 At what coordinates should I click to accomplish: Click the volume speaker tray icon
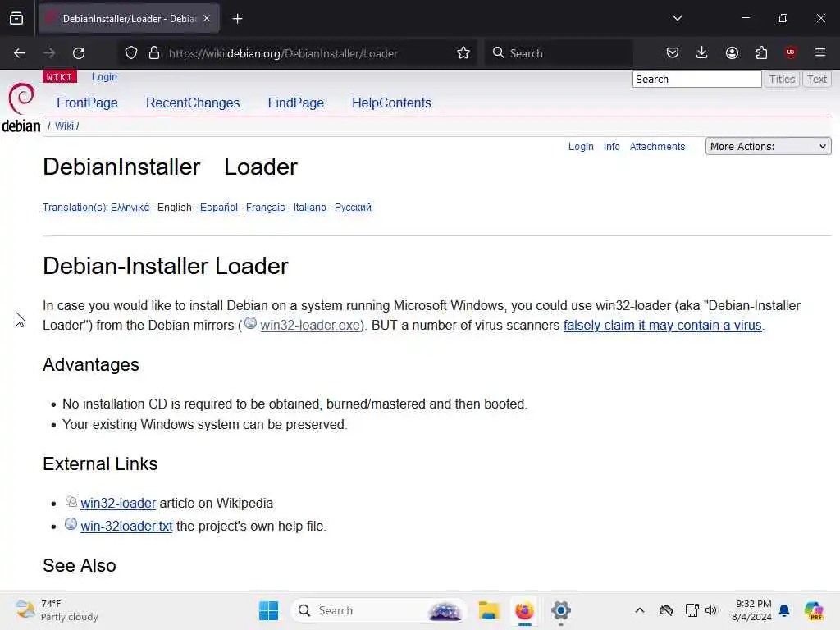pos(711,610)
